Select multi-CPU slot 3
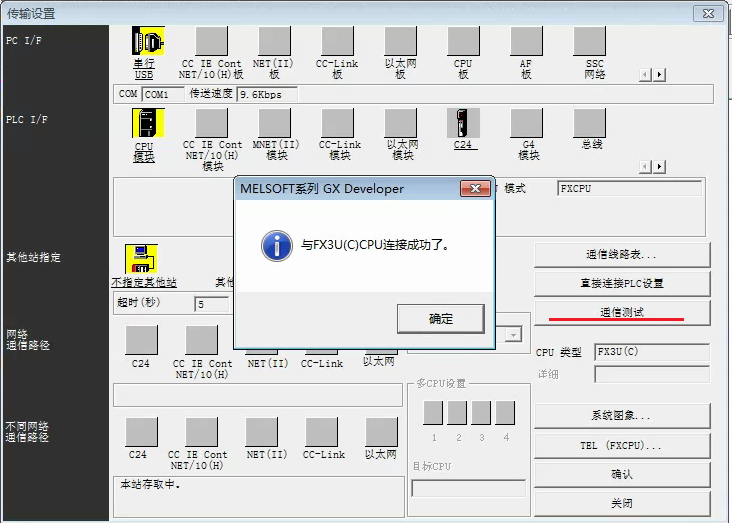 click(481, 413)
